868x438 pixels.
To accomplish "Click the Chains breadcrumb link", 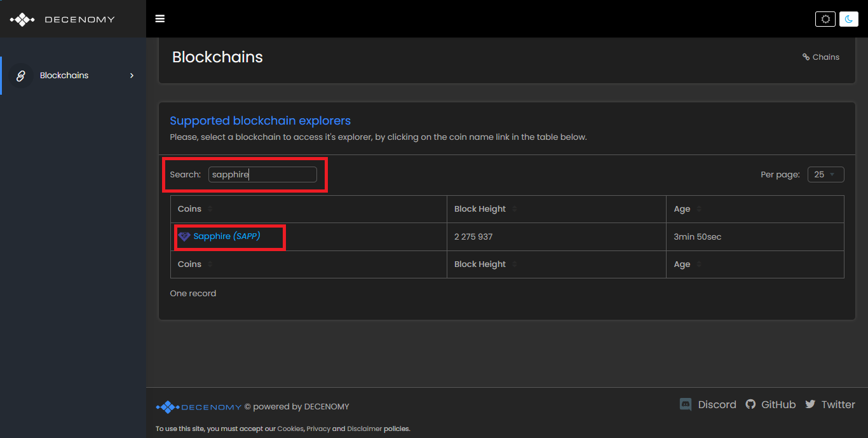I will pos(821,57).
